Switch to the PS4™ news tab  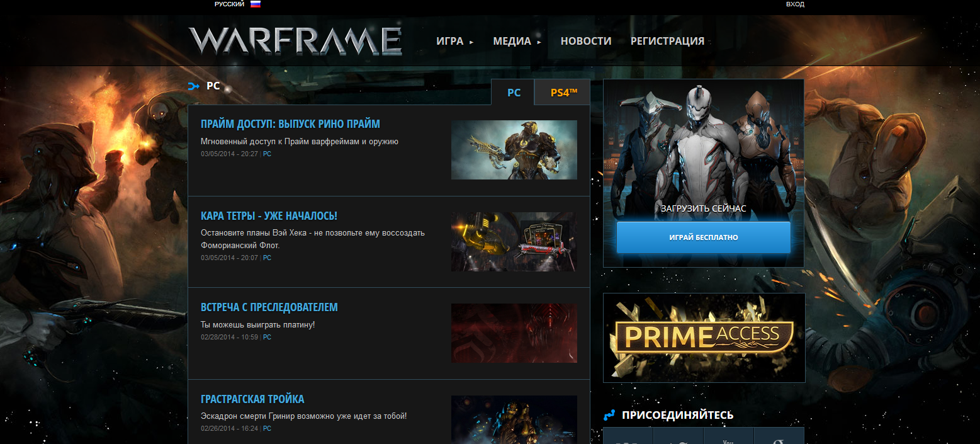pos(563,93)
